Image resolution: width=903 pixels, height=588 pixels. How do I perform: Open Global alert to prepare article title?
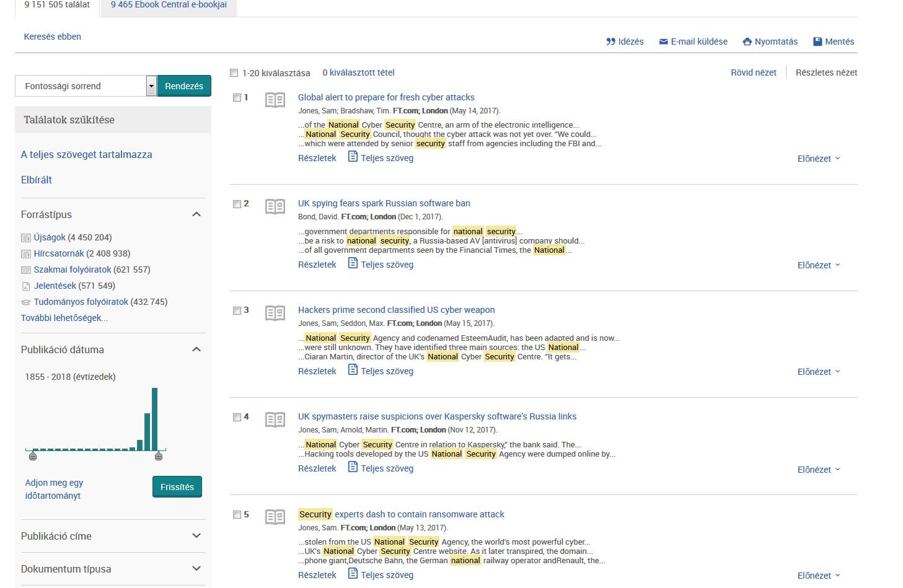(386, 97)
